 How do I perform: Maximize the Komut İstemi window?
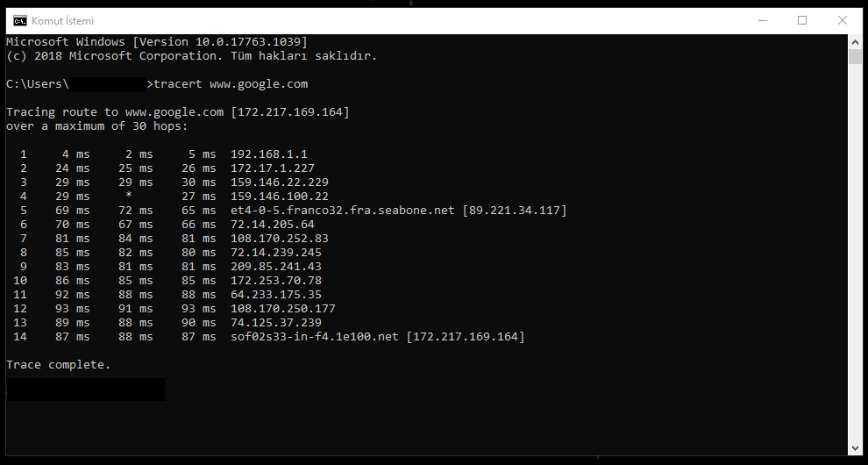(802, 20)
